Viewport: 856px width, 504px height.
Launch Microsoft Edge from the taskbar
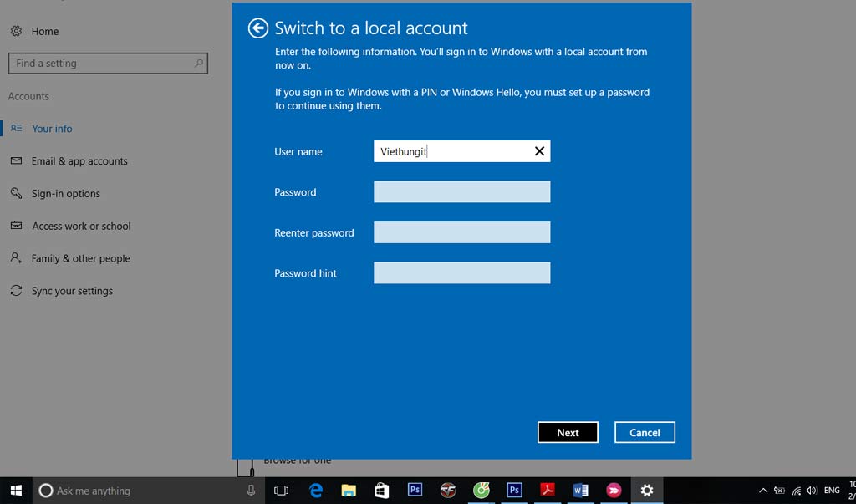click(x=316, y=491)
